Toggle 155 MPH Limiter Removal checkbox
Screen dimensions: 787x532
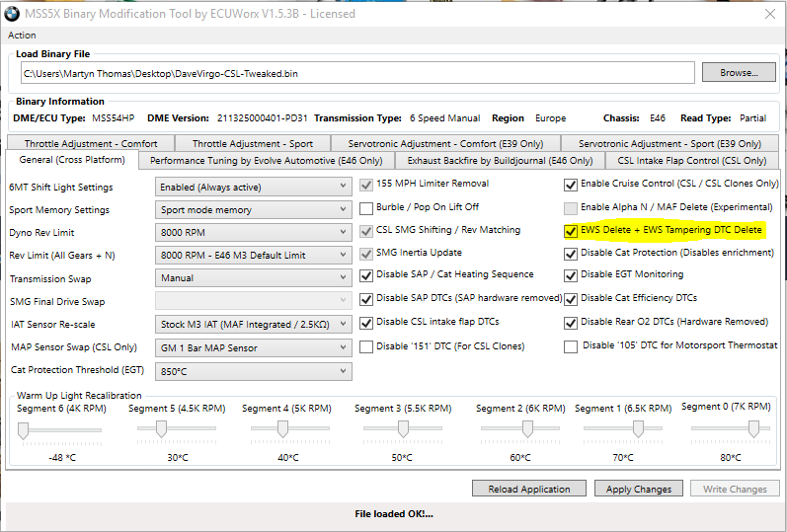click(366, 185)
